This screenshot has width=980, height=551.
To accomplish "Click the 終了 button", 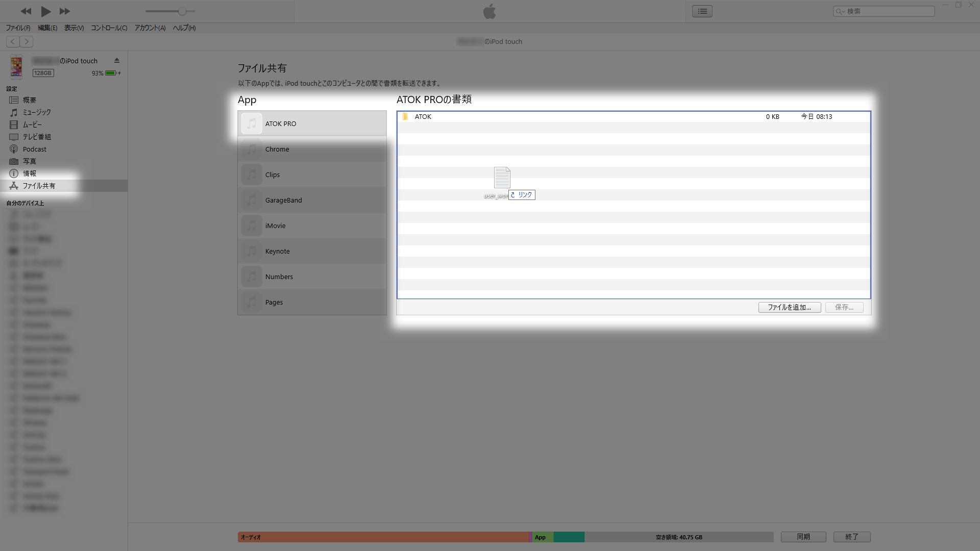I will pyautogui.click(x=852, y=537).
